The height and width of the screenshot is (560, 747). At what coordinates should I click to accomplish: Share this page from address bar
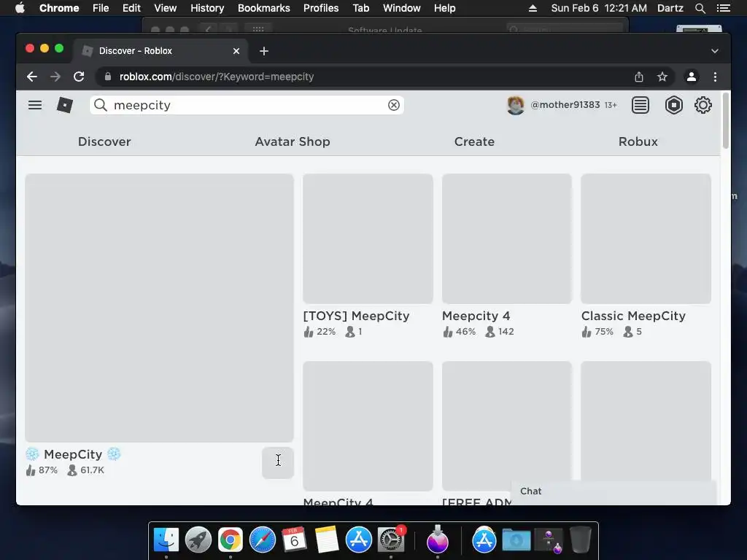click(639, 77)
